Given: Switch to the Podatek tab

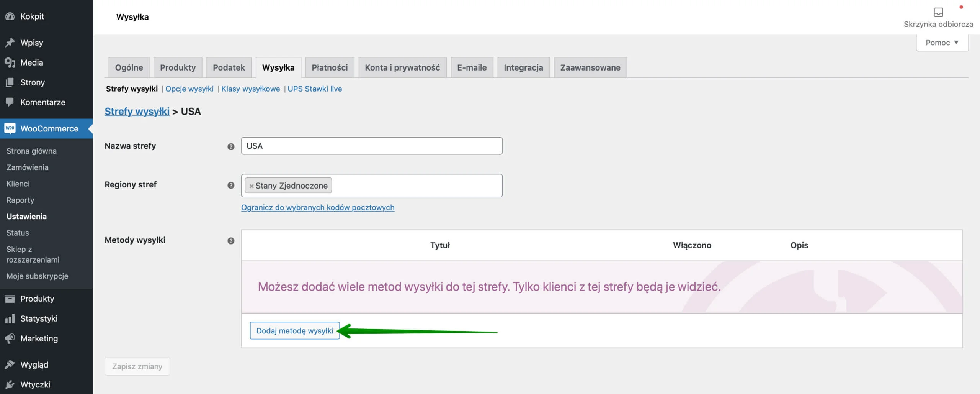Looking at the screenshot, I should [229, 67].
